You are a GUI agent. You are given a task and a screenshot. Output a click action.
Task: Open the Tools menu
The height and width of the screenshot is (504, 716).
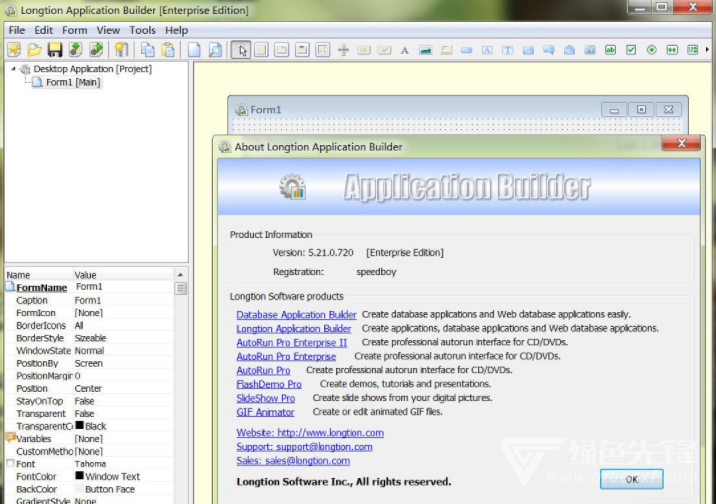tap(142, 30)
